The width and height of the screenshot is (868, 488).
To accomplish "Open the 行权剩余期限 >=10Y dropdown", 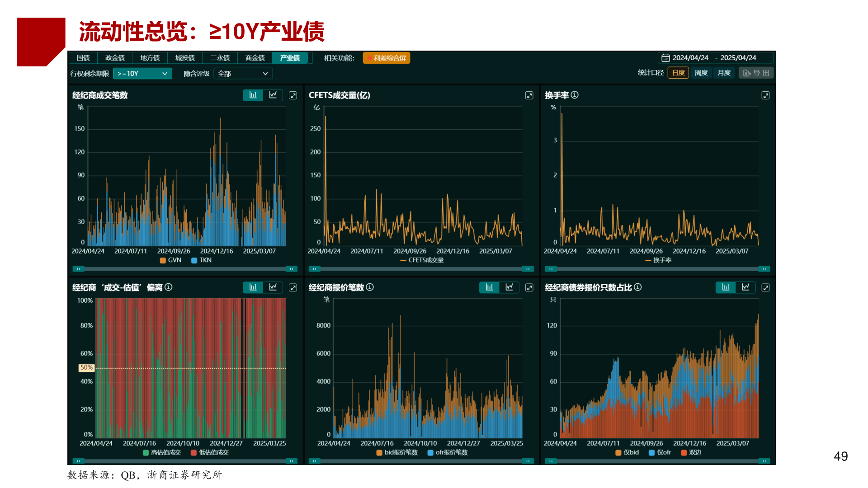I will [x=142, y=74].
